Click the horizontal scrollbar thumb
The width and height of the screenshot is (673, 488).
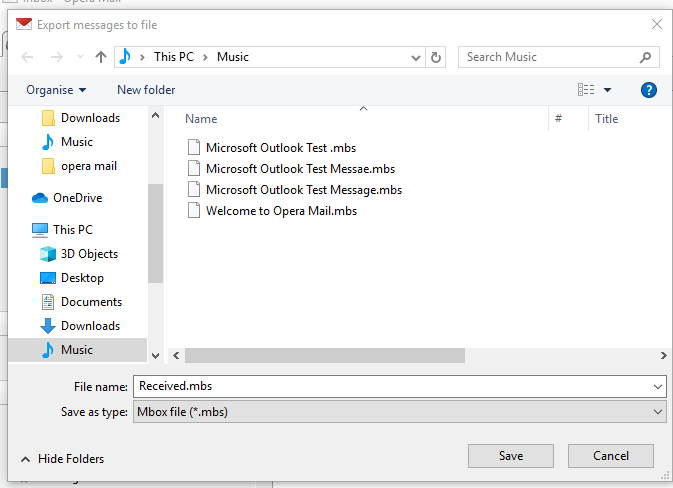point(325,355)
